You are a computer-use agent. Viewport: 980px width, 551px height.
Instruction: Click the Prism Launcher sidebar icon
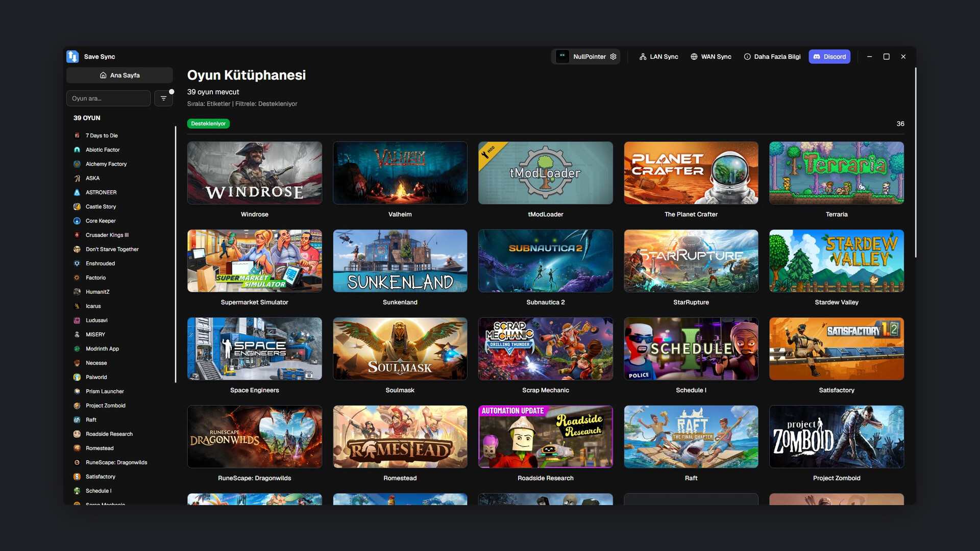coord(77,392)
